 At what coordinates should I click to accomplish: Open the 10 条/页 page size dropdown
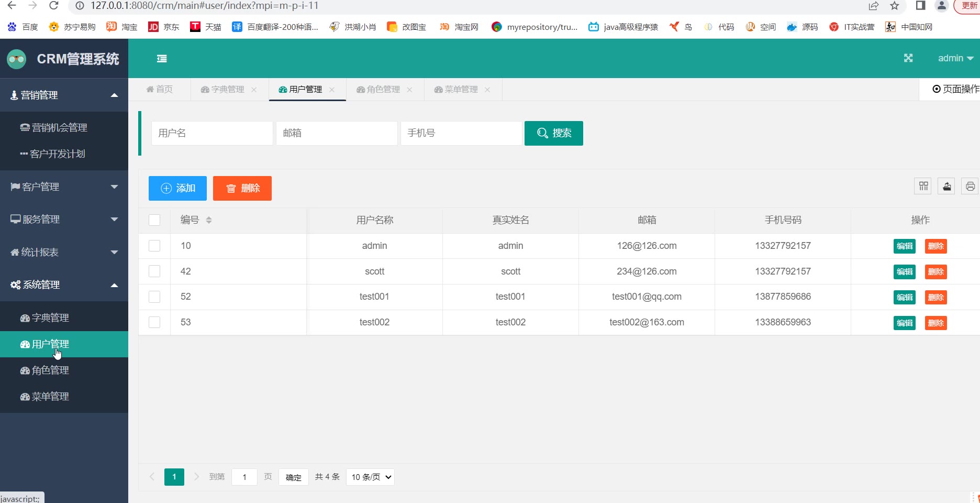pyautogui.click(x=370, y=477)
